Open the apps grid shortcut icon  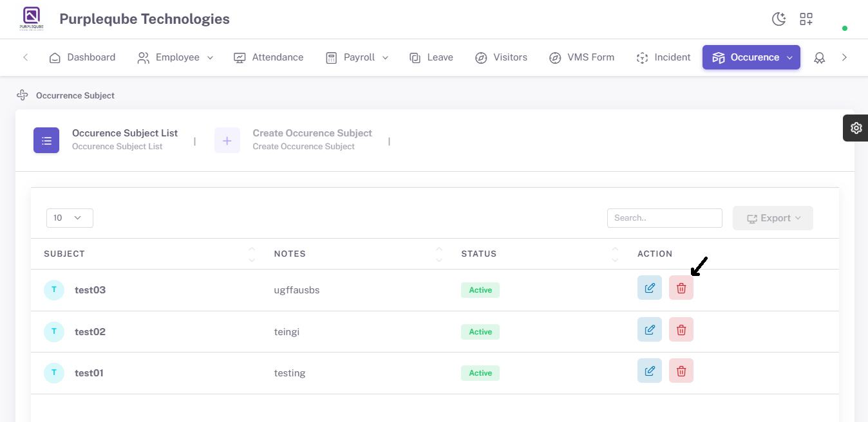(x=806, y=19)
